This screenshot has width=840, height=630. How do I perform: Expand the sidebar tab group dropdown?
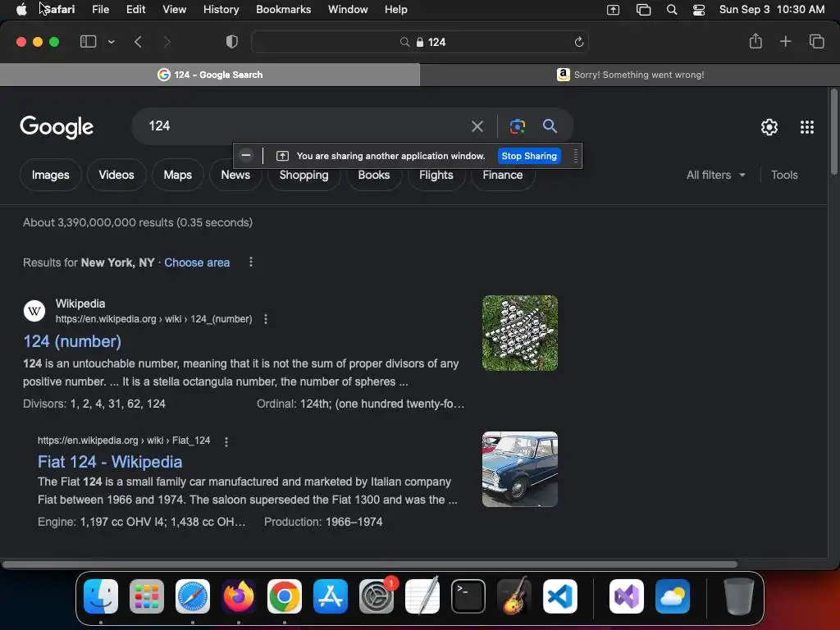coord(111,42)
